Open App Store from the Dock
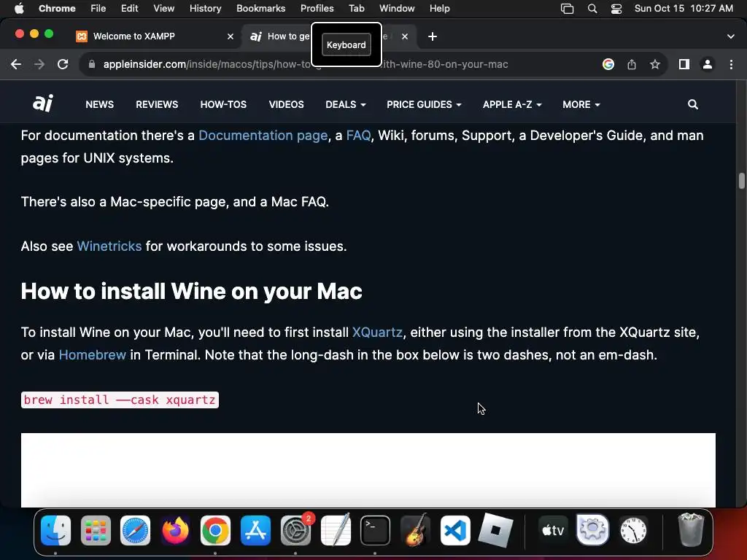 (255, 531)
